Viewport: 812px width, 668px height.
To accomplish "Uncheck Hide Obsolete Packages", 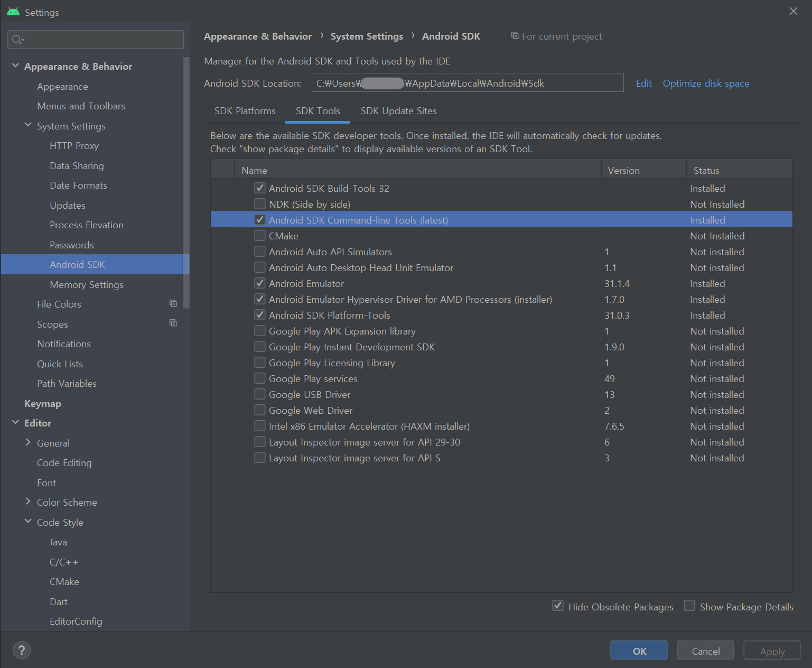I will (558, 606).
